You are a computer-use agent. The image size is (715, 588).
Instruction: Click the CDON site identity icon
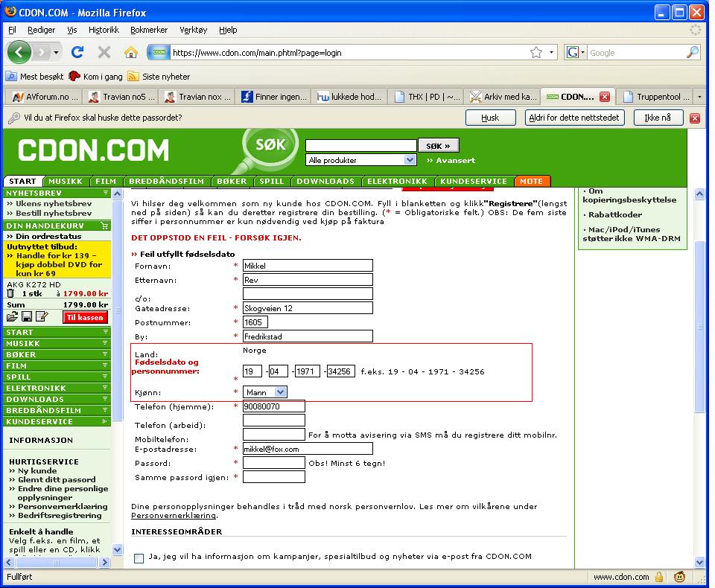pyautogui.click(x=159, y=52)
